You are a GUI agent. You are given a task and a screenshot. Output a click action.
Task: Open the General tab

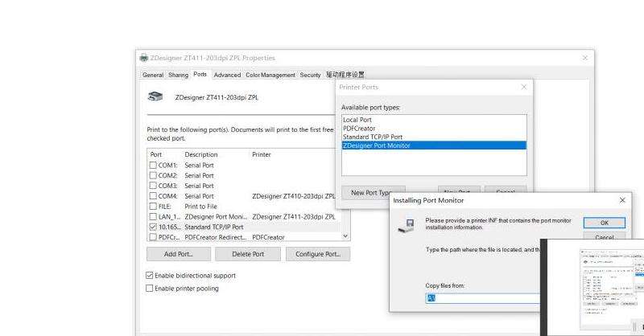pos(153,75)
